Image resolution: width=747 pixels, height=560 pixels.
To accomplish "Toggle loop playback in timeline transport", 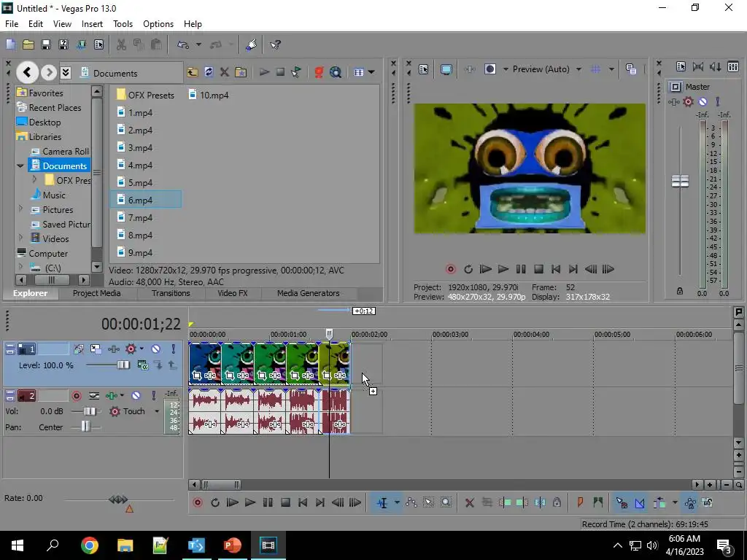I will [x=215, y=502].
